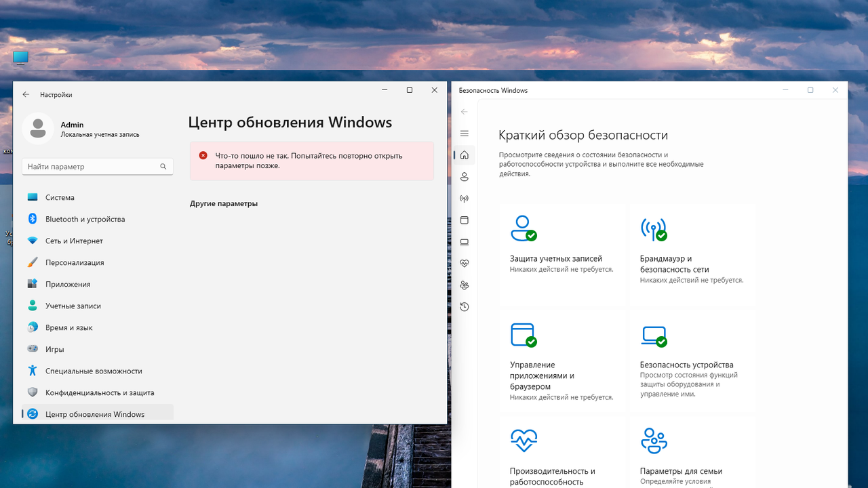The width and height of the screenshot is (868, 488).
Task: Open Производительность и работоспособность link
Action: 553,476
